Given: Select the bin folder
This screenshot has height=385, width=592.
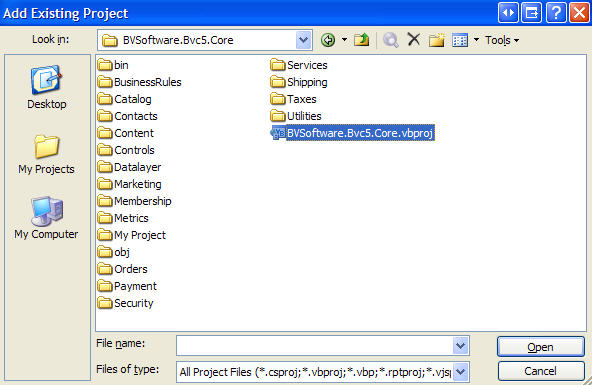Looking at the screenshot, I should point(113,65).
